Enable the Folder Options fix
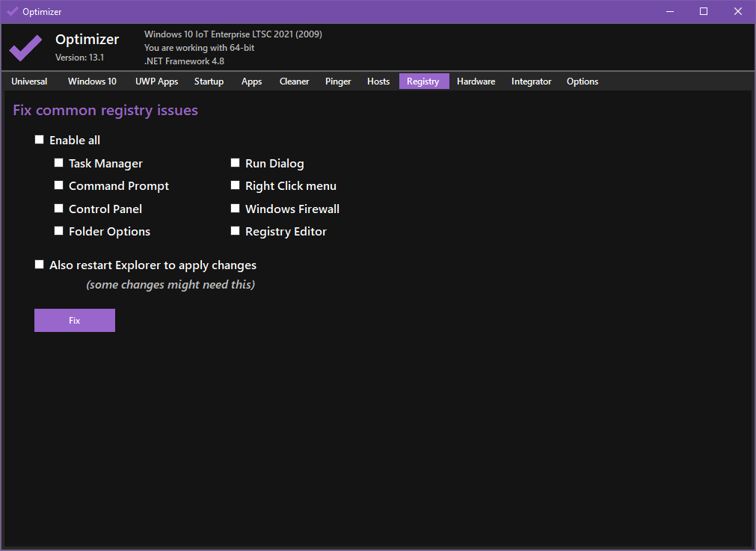Image resolution: width=756 pixels, height=551 pixels. (59, 231)
